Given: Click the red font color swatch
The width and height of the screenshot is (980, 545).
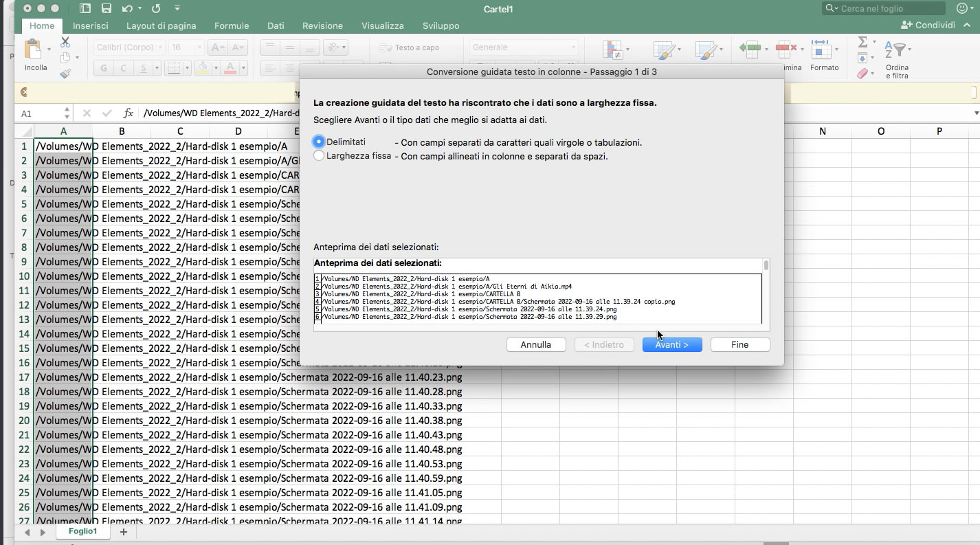Looking at the screenshot, I should [231, 68].
